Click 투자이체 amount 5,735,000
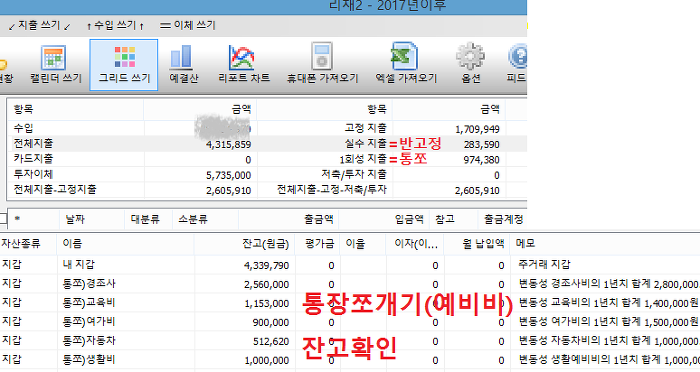The height and width of the screenshot is (372, 700). tap(229, 176)
